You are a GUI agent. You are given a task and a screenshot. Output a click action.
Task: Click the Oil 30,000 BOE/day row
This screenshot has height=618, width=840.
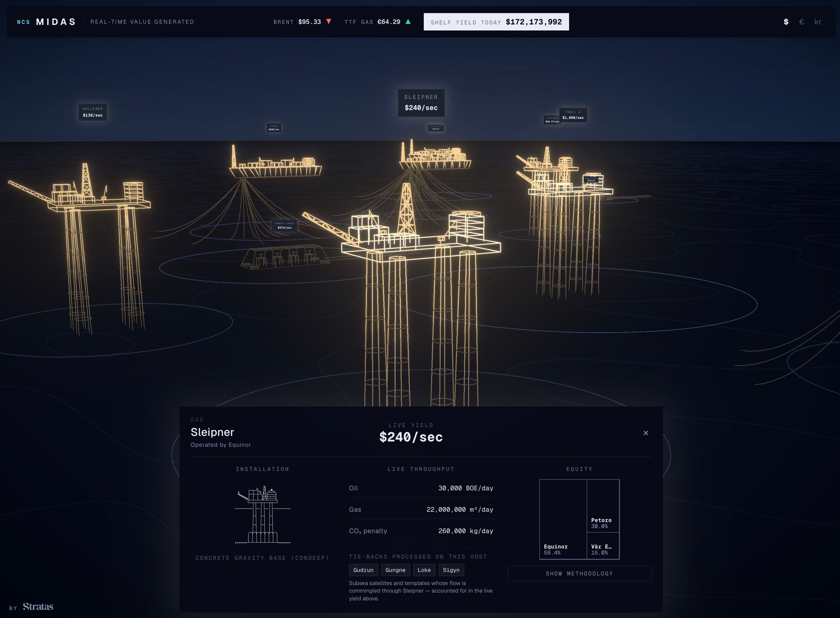[x=421, y=488]
